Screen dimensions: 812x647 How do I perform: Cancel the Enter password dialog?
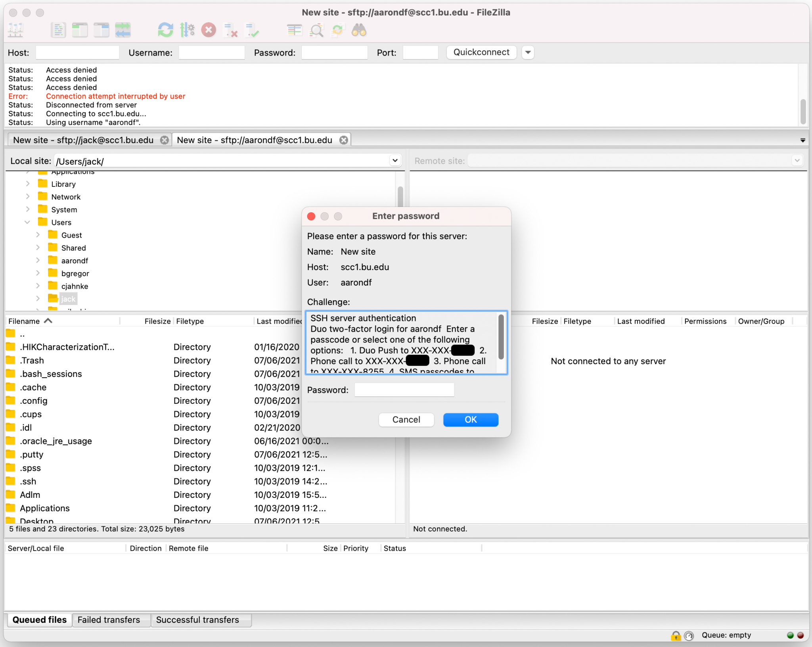pos(406,419)
